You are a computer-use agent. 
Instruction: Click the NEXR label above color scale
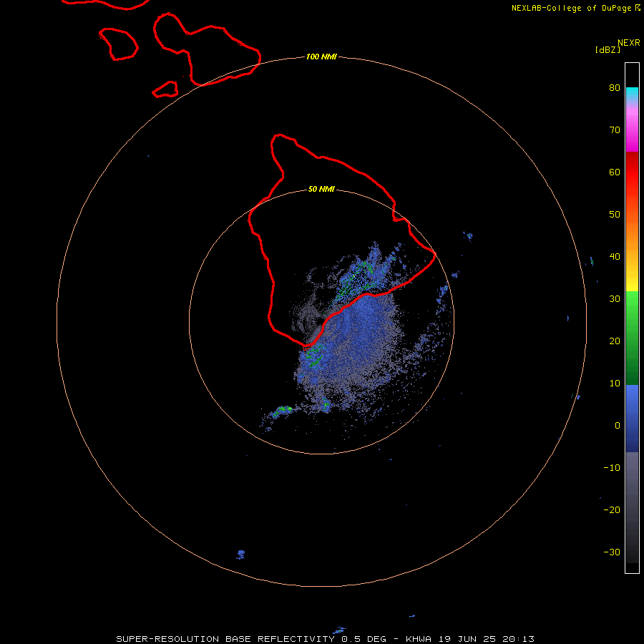coord(629,43)
